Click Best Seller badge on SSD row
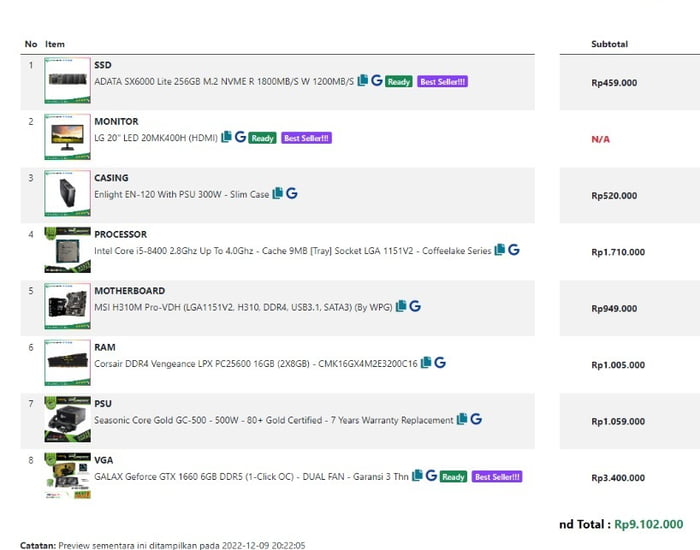 (x=442, y=82)
